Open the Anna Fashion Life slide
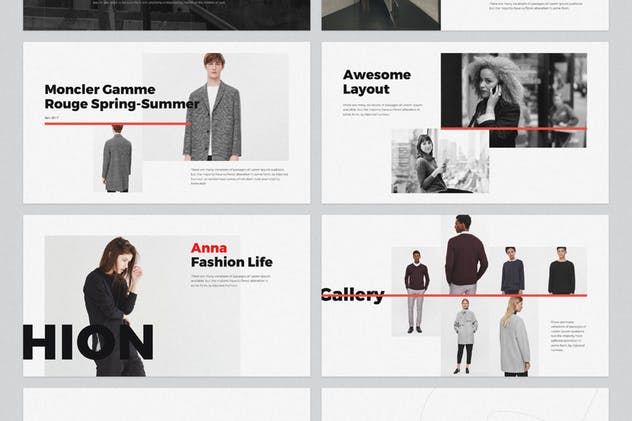The image size is (632, 421). pyautogui.click(x=166, y=296)
